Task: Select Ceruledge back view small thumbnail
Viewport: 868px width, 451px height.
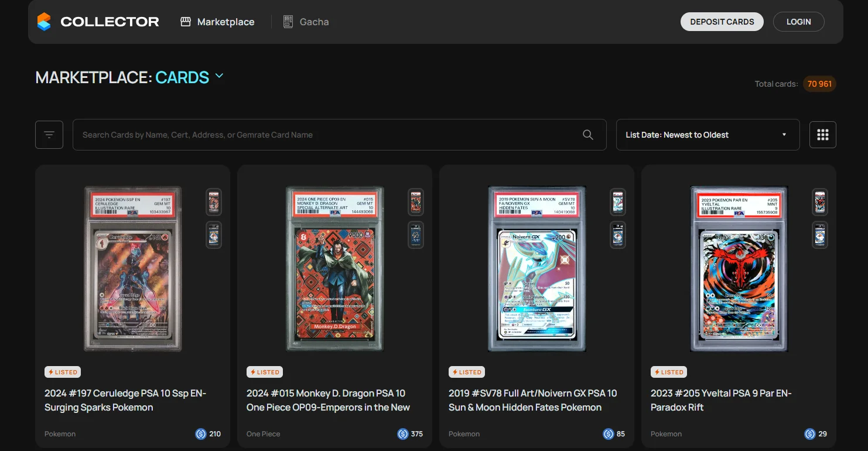Action: click(x=214, y=235)
